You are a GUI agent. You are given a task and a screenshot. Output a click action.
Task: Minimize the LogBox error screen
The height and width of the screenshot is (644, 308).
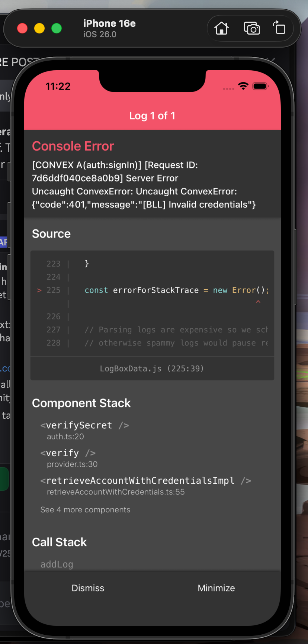tap(216, 588)
